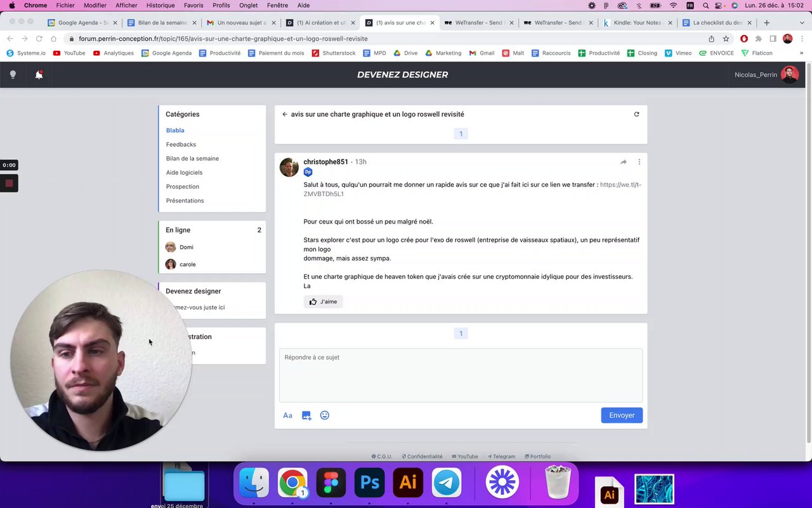Open the bookmarks overflow chevron
The image size is (812, 508).
click(x=801, y=53)
